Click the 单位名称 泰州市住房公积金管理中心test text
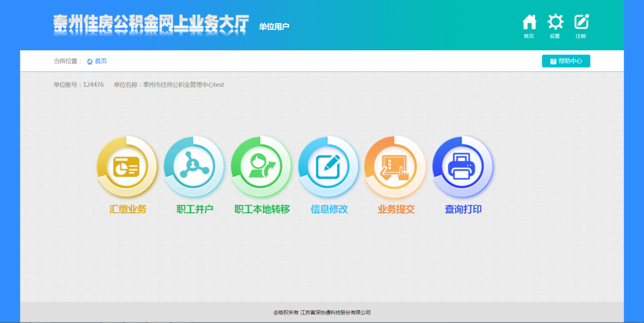The width and height of the screenshot is (644, 323). 169,85
